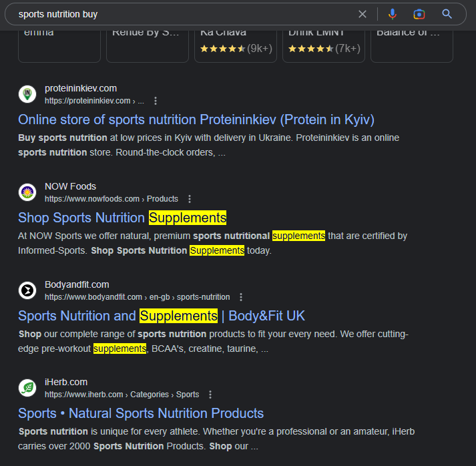The width and height of the screenshot is (476, 466).
Task: Click the NOW Foods site name text
Action: click(70, 186)
